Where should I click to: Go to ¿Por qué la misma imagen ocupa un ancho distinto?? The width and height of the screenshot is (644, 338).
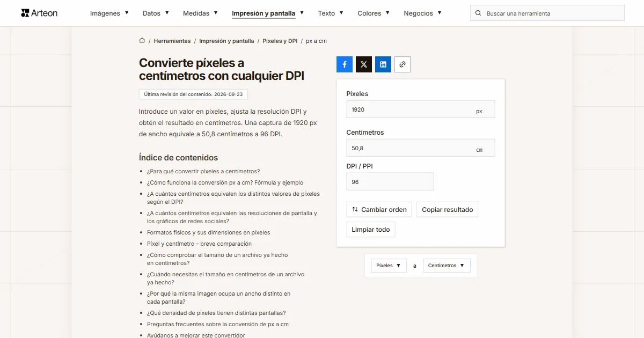[x=219, y=298]
